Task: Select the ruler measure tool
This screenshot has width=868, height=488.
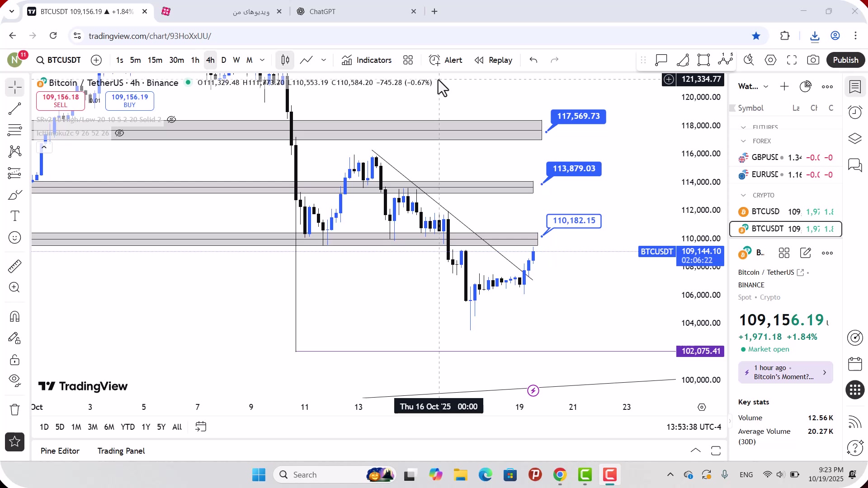Action: (x=15, y=266)
